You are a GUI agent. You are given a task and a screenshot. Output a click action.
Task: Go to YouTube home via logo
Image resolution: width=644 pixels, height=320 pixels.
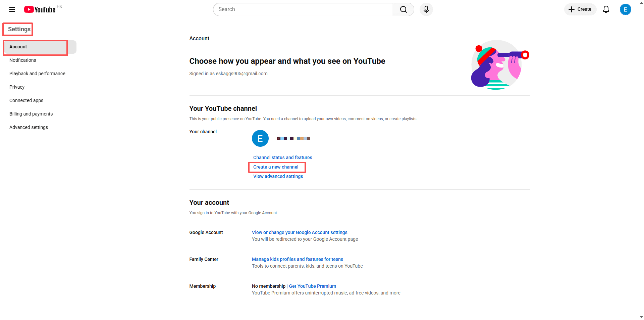(40, 9)
